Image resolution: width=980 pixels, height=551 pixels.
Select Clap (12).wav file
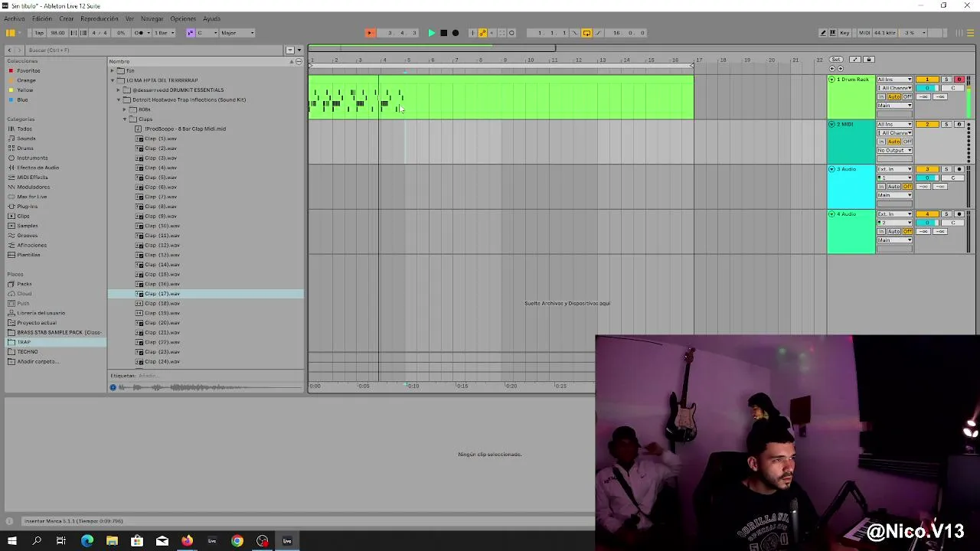coord(162,245)
